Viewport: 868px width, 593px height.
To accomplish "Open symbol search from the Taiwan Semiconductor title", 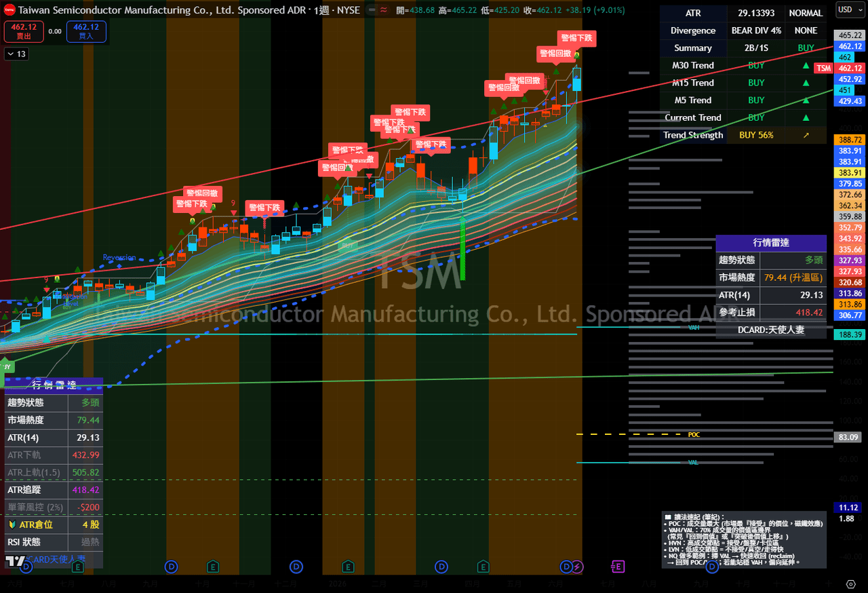I will 163,10.
